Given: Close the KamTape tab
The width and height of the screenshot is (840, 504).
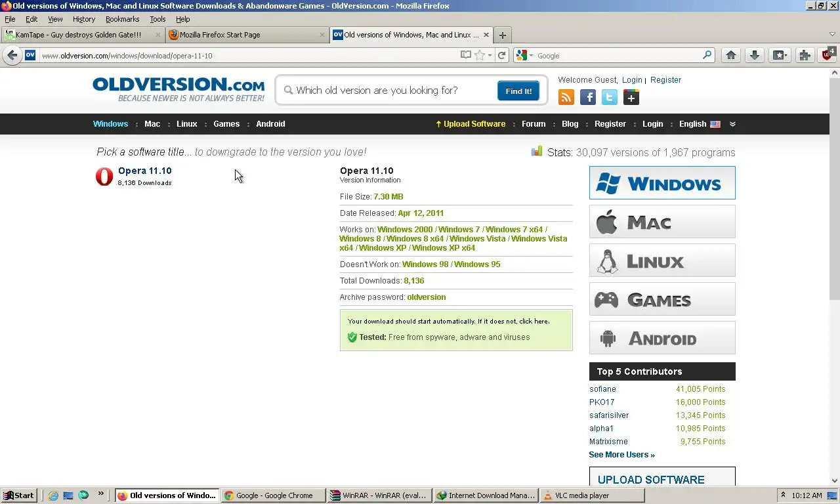Looking at the screenshot, I should 158,35.
